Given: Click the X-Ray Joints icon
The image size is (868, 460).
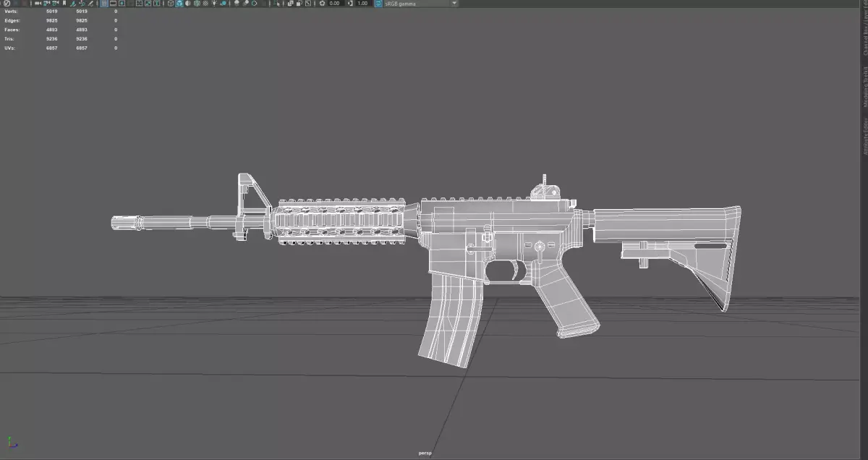Looking at the screenshot, I should click(x=307, y=4).
